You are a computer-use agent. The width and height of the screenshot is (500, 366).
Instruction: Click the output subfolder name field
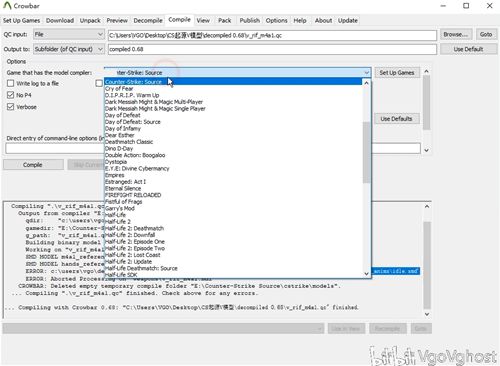[x=272, y=49]
